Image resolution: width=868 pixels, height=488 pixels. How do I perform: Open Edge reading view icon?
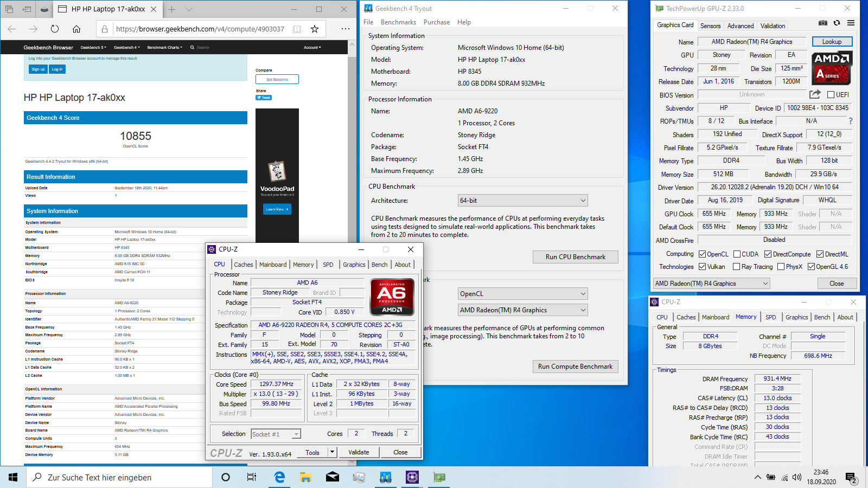(297, 29)
